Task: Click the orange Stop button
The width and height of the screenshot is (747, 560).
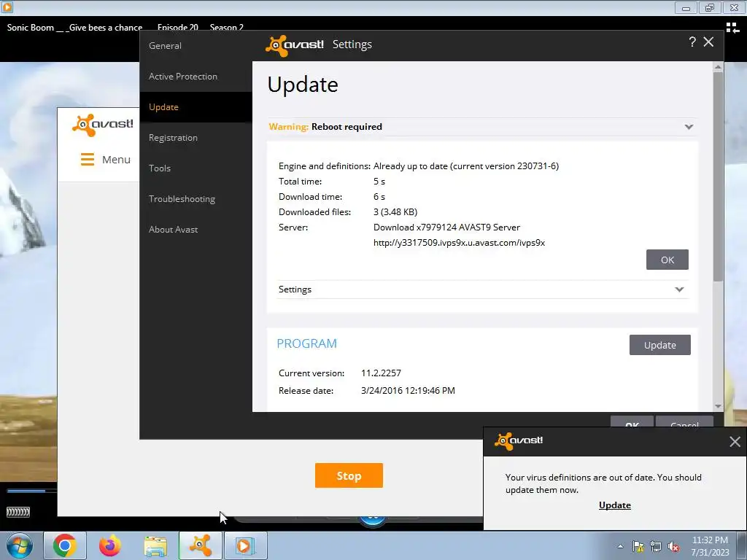Action: tap(349, 475)
